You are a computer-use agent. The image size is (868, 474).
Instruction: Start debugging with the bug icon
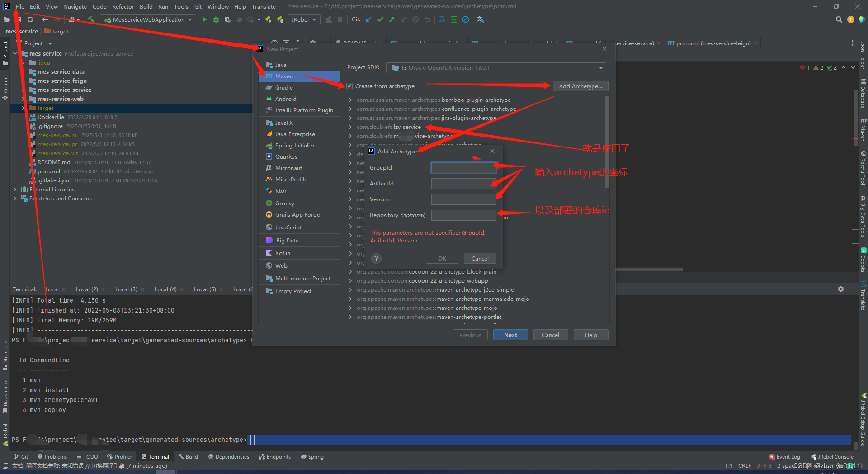pos(216,19)
